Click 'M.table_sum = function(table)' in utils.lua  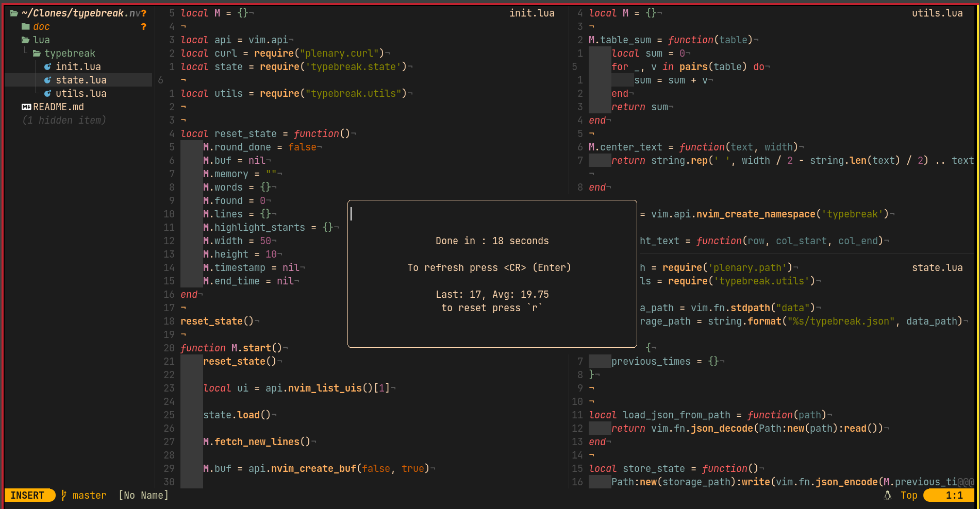pos(670,40)
